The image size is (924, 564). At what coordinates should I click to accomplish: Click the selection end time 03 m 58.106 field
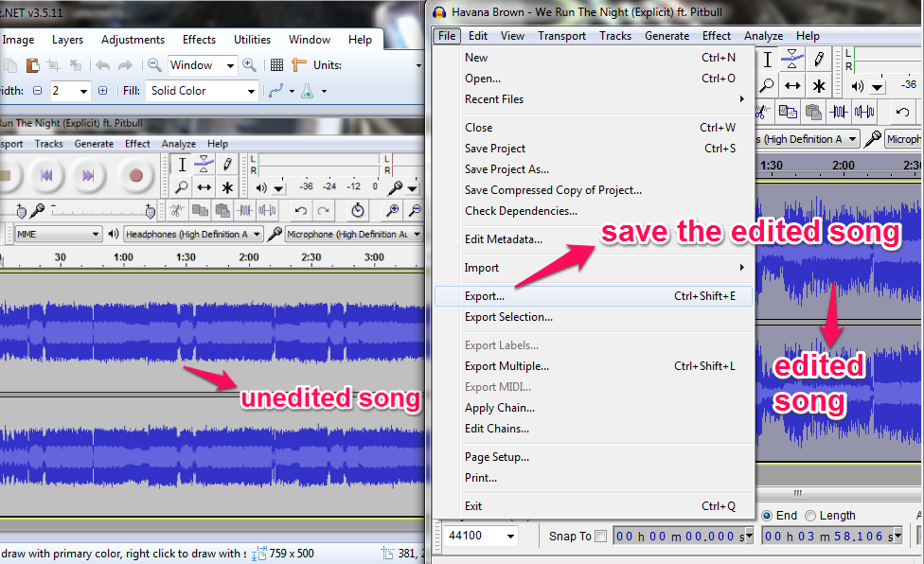pos(832,537)
